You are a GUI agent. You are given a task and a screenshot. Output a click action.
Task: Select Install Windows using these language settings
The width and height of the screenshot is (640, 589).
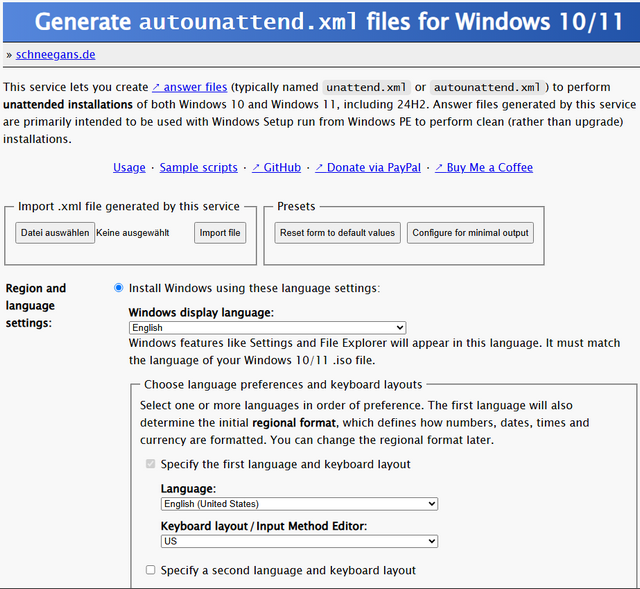118,288
